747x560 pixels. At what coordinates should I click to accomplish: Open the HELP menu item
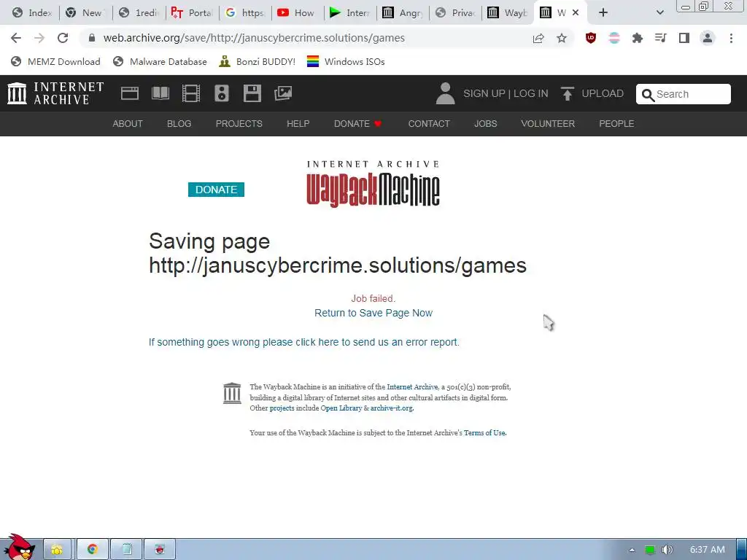click(298, 124)
